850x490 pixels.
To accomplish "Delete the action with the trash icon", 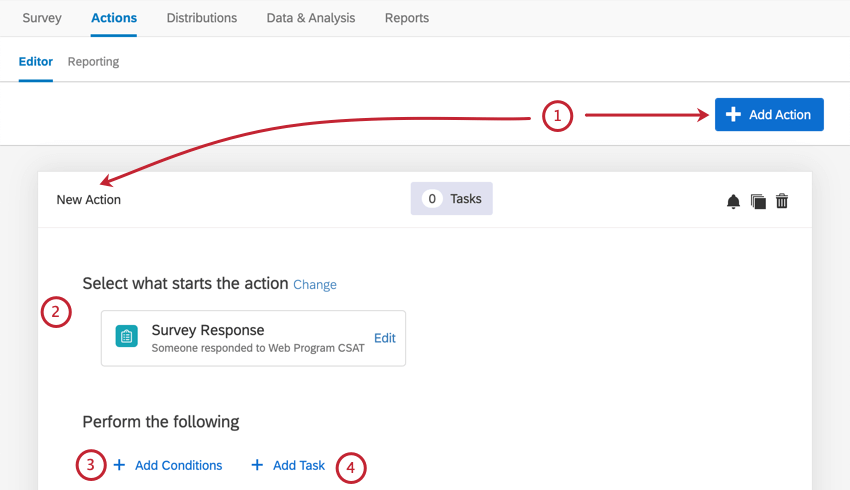I will point(782,201).
